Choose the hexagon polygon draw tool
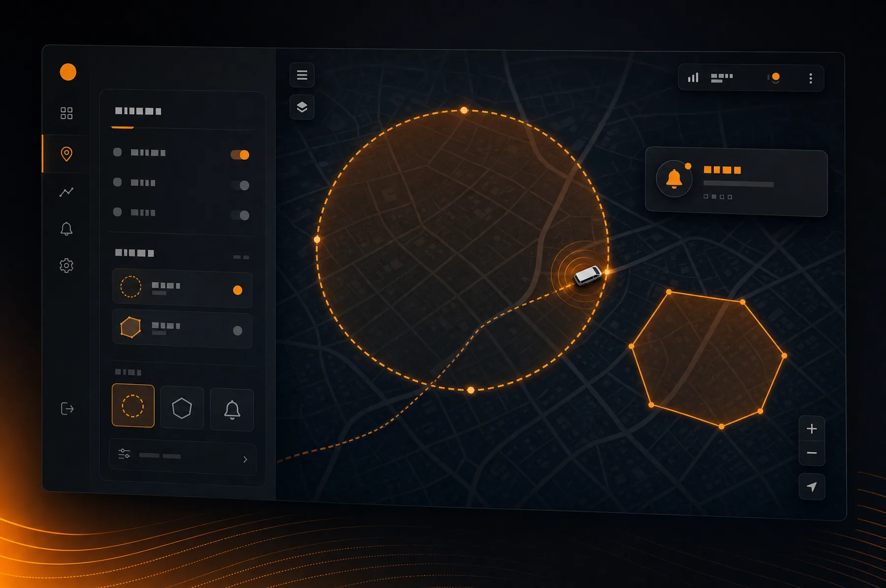This screenshot has width=886, height=588. (x=182, y=408)
